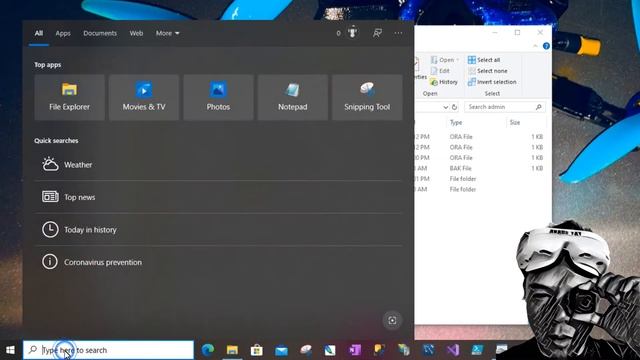Launch Microsoft Edge from the taskbar
The height and width of the screenshot is (360, 640).
point(208,350)
